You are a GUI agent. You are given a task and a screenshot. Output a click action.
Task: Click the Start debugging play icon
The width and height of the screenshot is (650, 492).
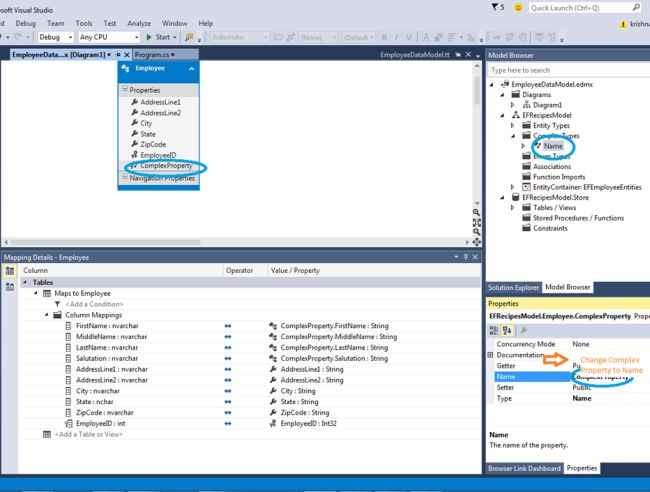(148, 37)
